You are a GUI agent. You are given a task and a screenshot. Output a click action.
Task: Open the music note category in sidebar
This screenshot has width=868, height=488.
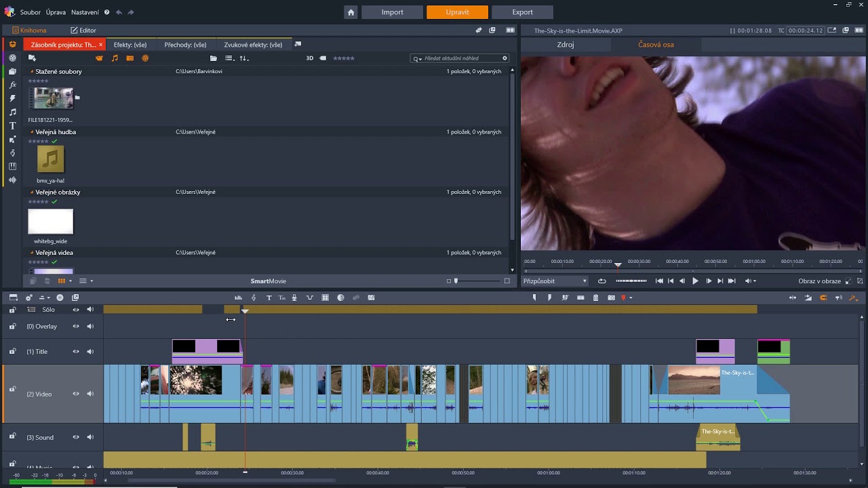(12, 112)
